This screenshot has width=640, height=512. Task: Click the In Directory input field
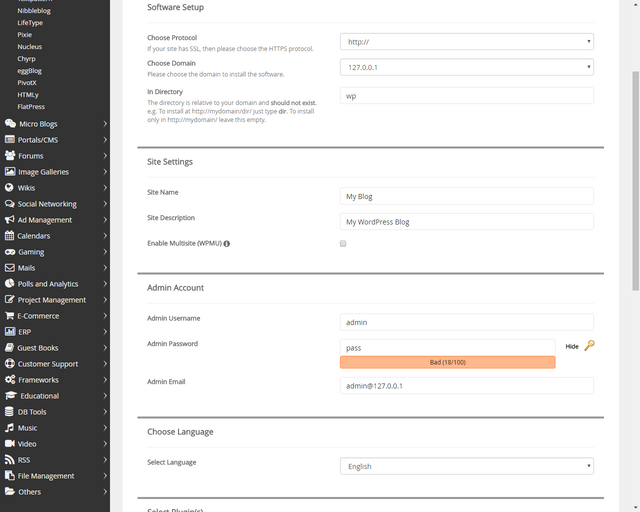(x=467, y=96)
